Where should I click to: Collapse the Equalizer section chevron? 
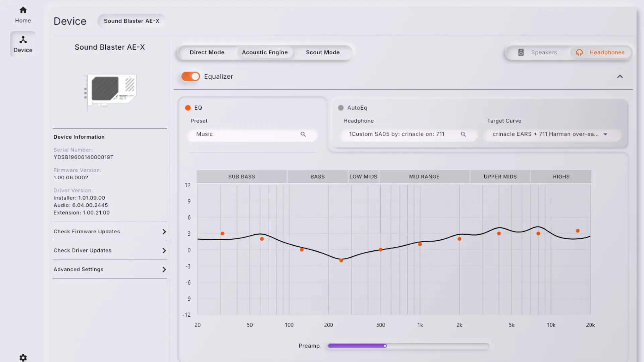620,76
